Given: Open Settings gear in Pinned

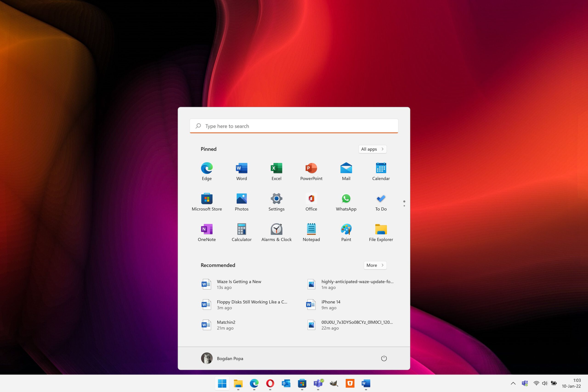Looking at the screenshot, I should tap(276, 202).
